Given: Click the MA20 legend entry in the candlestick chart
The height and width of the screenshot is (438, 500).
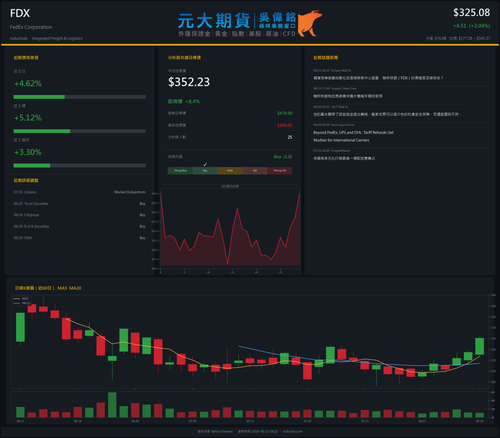Looking at the screenshot, I should click(22, 303).
